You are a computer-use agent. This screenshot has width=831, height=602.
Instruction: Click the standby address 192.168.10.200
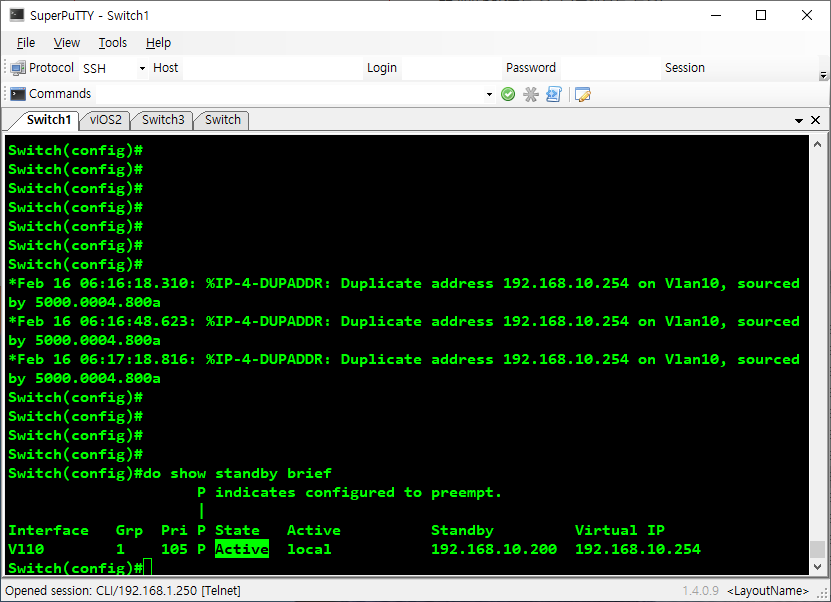click(493, 549)
